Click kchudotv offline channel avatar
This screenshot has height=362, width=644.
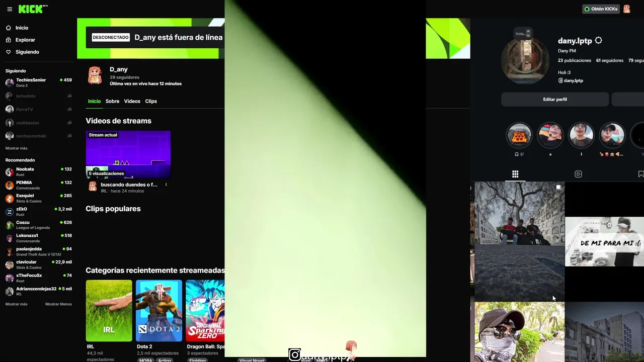pyautogui.click(x=10, y=96)
